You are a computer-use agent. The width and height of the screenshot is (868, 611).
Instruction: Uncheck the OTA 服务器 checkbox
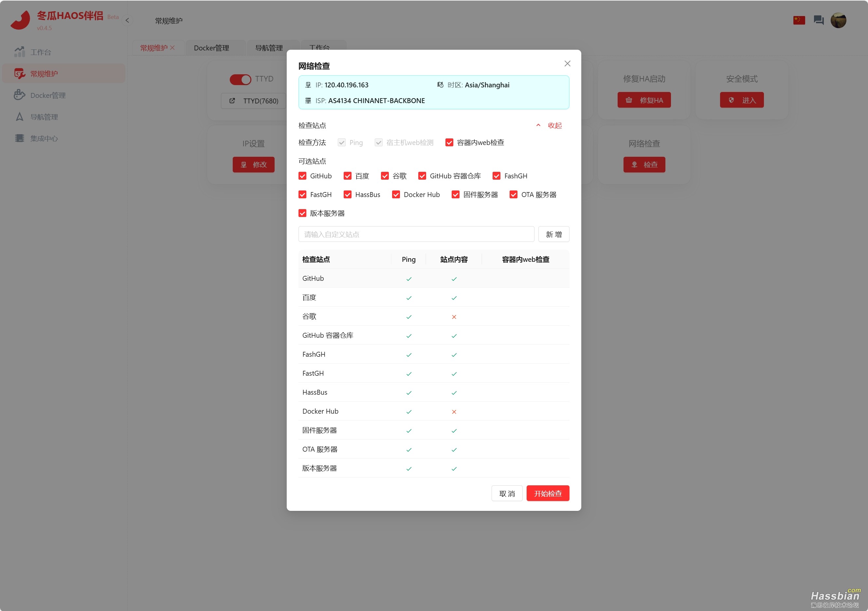tap(514, 194)
